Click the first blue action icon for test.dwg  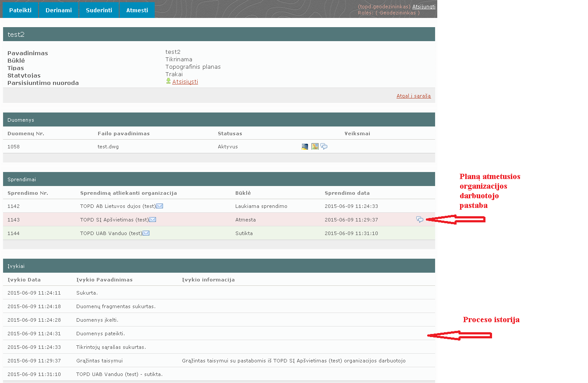tap(305, 147)
